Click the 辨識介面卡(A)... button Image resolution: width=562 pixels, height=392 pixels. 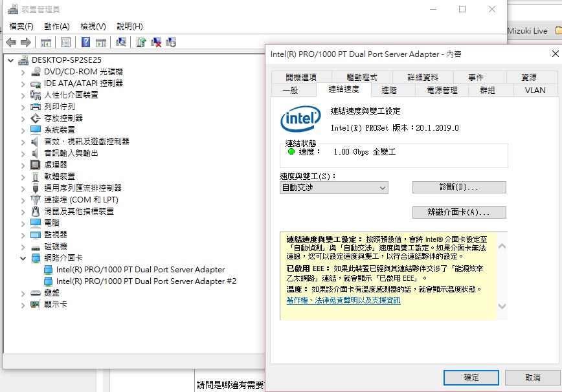tap(459, 212)
